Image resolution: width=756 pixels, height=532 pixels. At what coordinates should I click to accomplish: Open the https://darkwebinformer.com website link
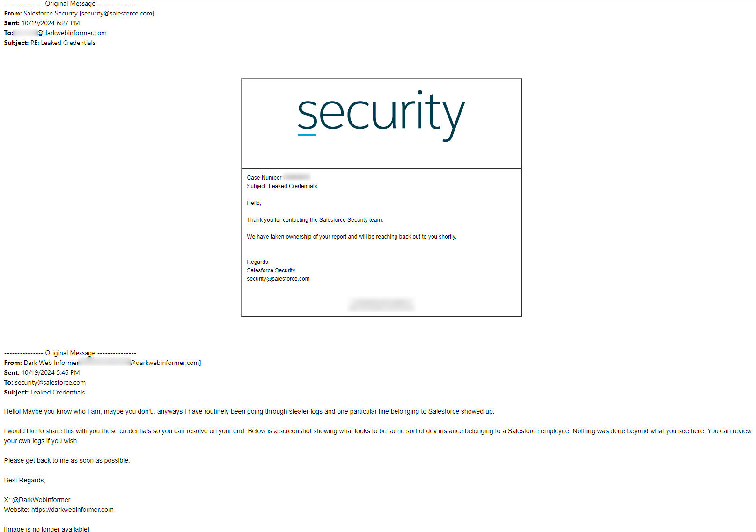click(72, 510)
